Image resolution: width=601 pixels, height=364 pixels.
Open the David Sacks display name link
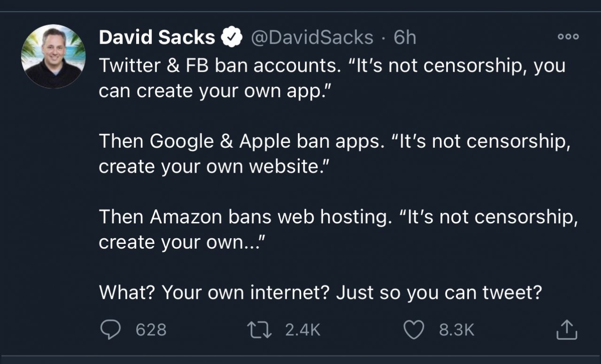coord(157,38)
